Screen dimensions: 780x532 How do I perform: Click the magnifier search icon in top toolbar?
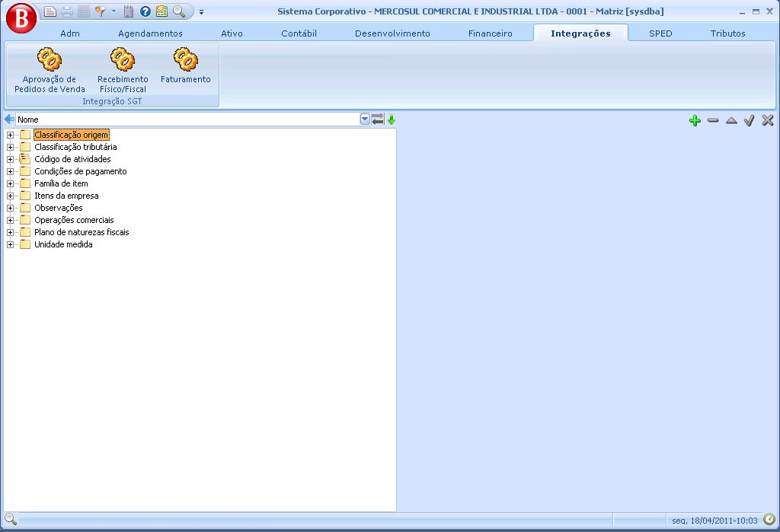coord(178,11)
